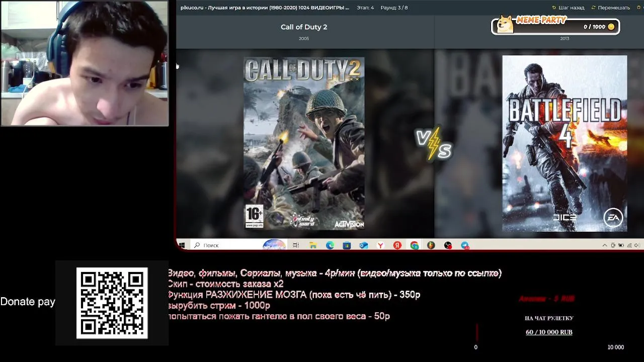Open Telegram from the taskbar
The image size is (644, 362).
465,245
